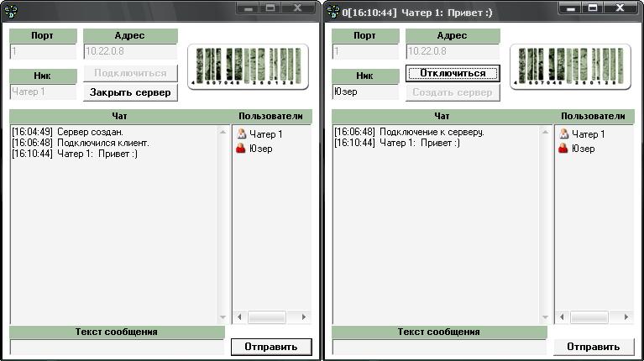Image resolution: width=644 pixels, height=361 pixels.
Task: Minimize the left chat window
Action: [248, 8]
